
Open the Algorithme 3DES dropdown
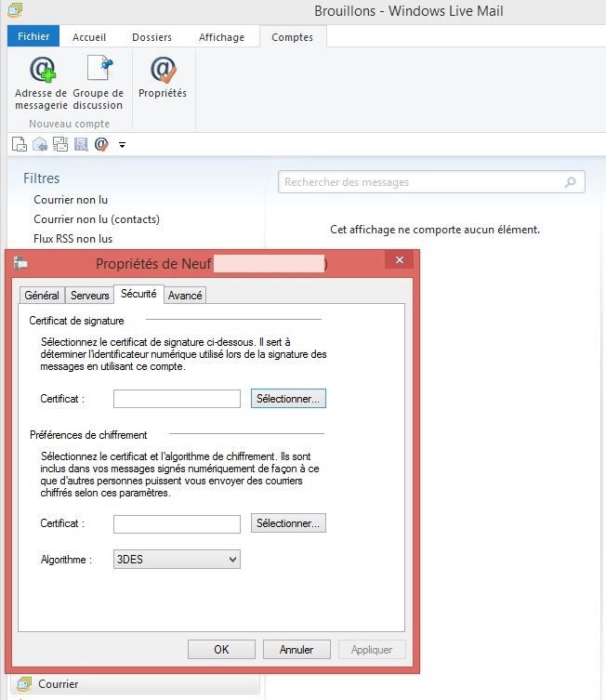point(176,560)
